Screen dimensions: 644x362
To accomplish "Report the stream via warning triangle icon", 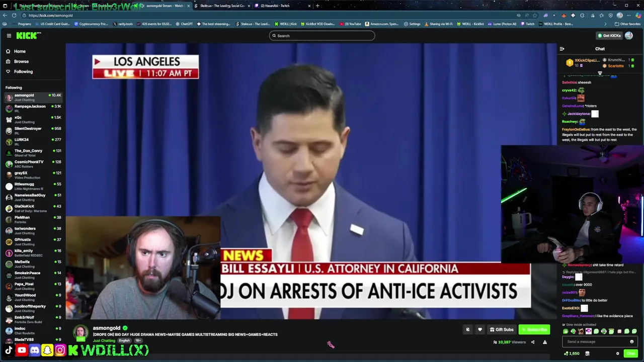I will pyautogui.click(x=545, y=342).
